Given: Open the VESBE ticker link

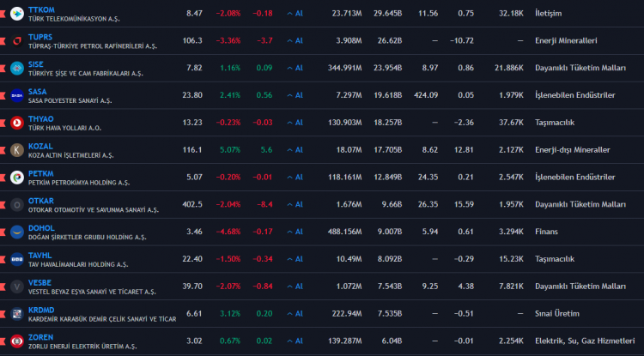Looking at the screenshot, I should [39, 282].
